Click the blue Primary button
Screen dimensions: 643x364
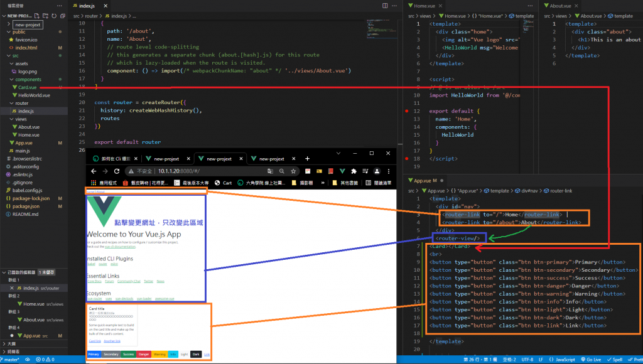(x=94, y=354)
